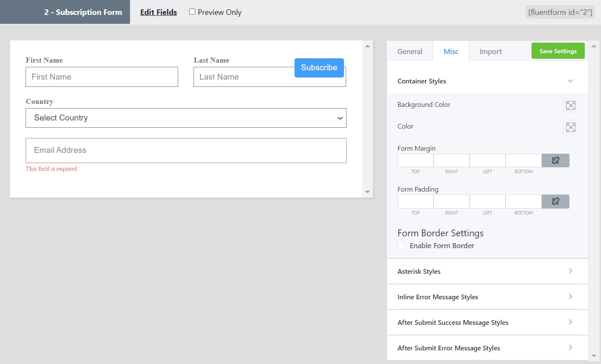601x364 pixels.
Task: Toggle Form Margin link-values icon
Action: pos(555,161)
